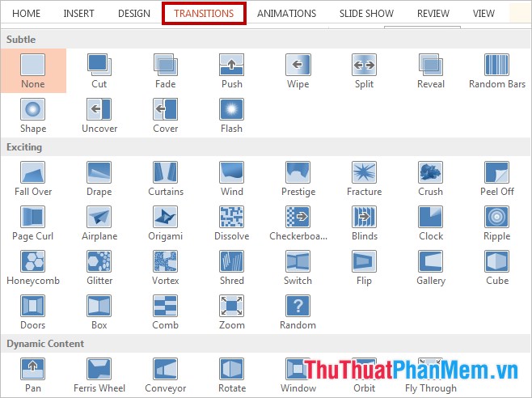Choose the Orbit transition
This screenshot has width=532, height=398.
pos(364,375)
